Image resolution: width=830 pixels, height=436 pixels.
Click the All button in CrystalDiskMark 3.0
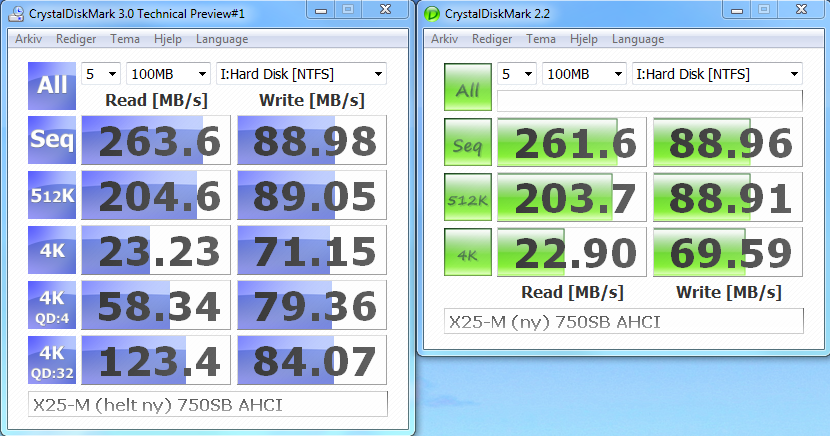pos(52,86)
